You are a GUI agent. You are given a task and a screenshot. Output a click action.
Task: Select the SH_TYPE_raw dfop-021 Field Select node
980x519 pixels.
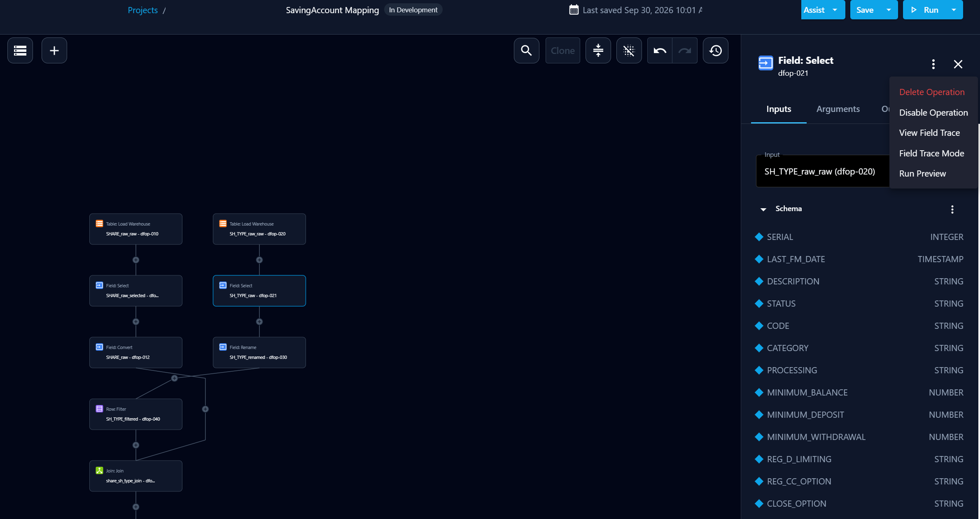(259, 291)
